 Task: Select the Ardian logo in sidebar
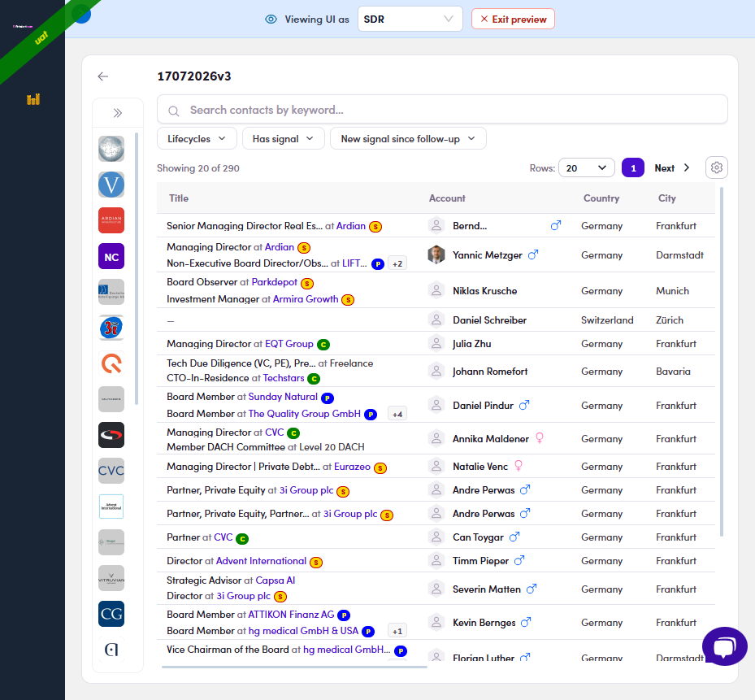[x=111, y=220]
